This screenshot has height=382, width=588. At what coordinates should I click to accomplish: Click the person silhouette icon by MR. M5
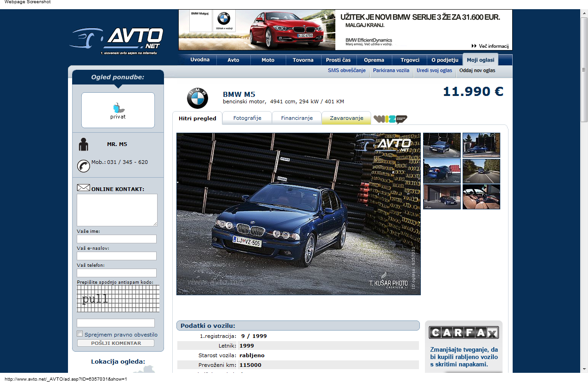[x=83, y=144]
